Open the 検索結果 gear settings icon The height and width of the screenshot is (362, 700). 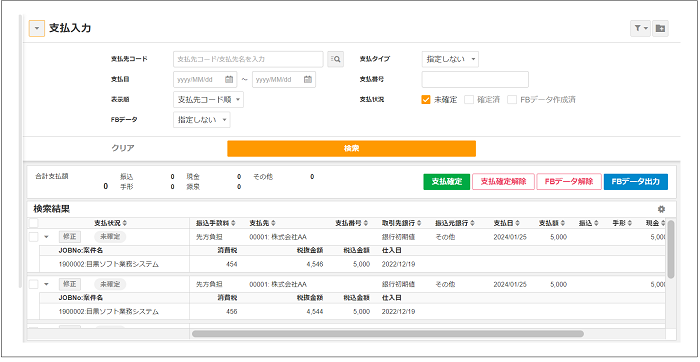coord(662,209)
